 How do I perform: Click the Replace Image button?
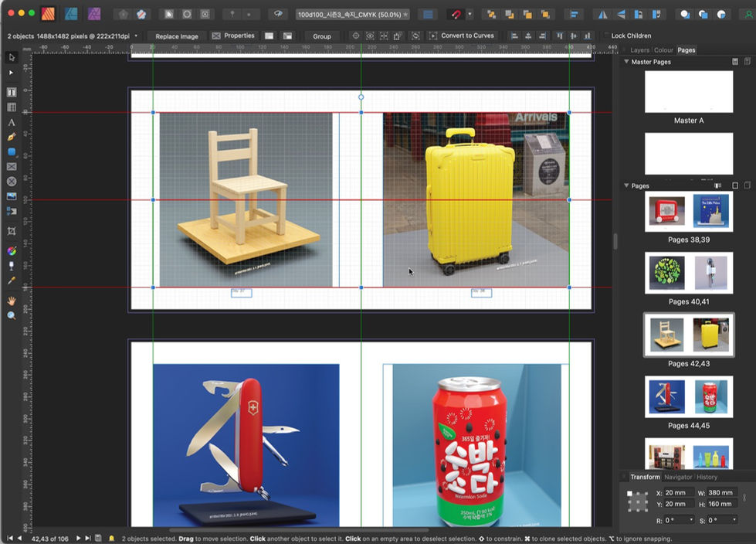(x=177, y=36)
